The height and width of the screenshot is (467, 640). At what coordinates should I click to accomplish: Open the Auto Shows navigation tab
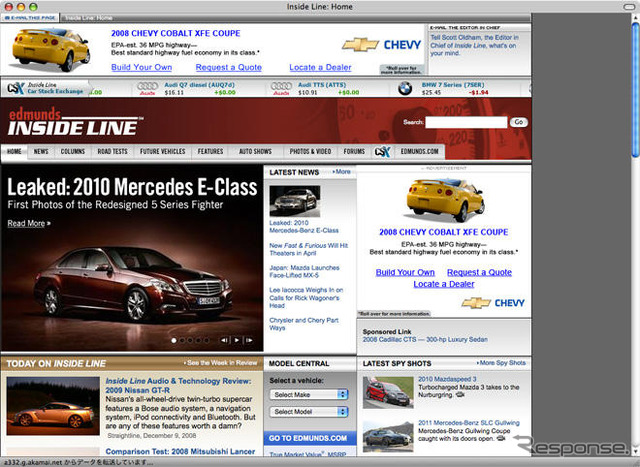pos(255,151)
